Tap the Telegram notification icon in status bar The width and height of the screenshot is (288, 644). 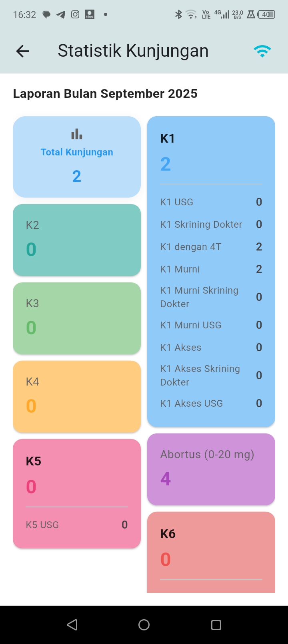(x=61, y=15)
